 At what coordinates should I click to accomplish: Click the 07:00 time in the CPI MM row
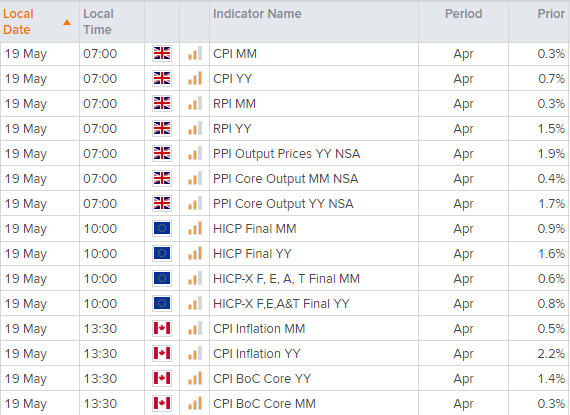click(100, 54)
